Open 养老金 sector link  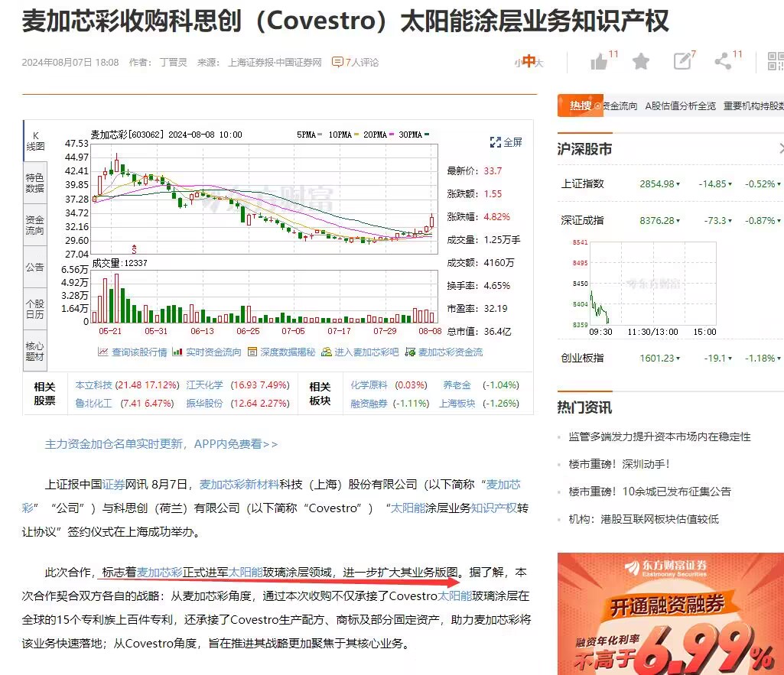pos(457,385)
